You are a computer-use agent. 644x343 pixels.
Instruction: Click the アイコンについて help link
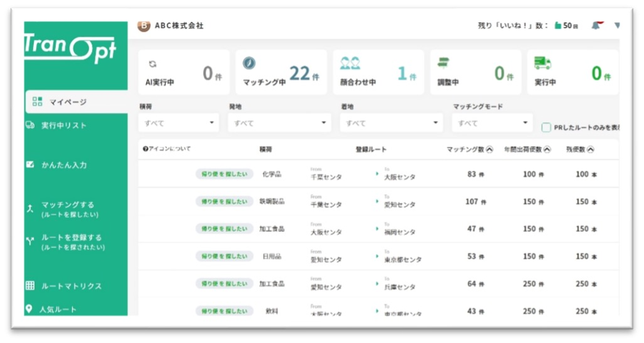(x=167, y=149)
